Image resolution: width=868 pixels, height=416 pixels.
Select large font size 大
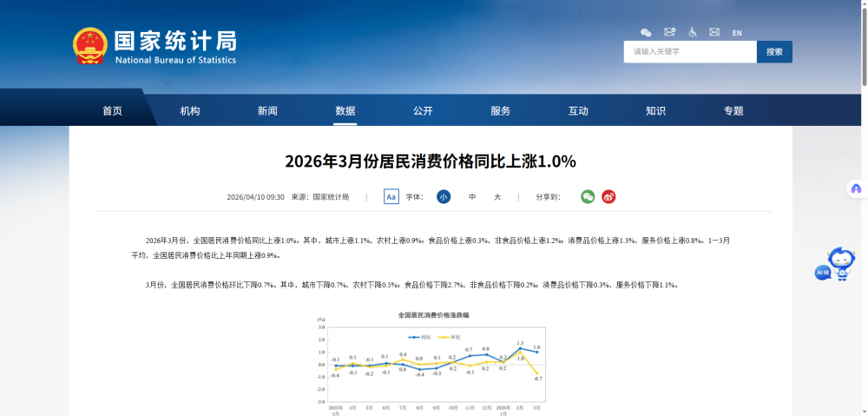point(497,197)
